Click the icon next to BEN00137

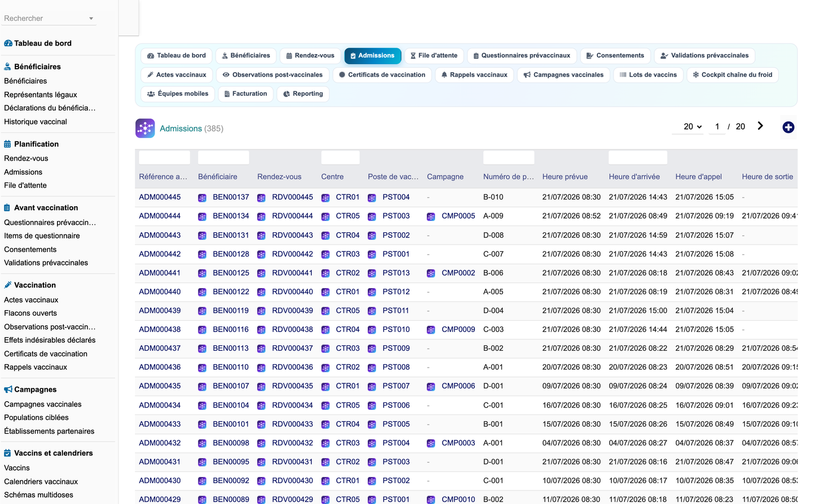point(202,198)
